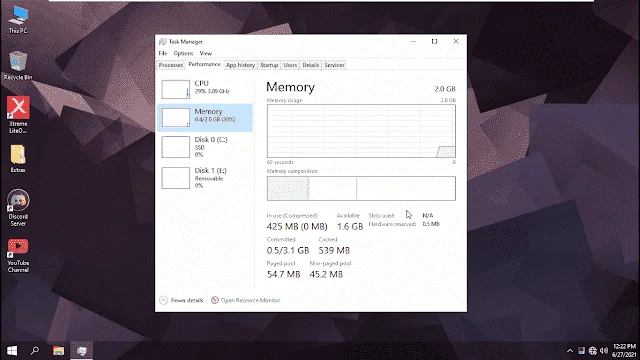The width and height of the screenshot is (640, 360).
Task: Click the volume speaker tray icon
Action: click(604, 351)
